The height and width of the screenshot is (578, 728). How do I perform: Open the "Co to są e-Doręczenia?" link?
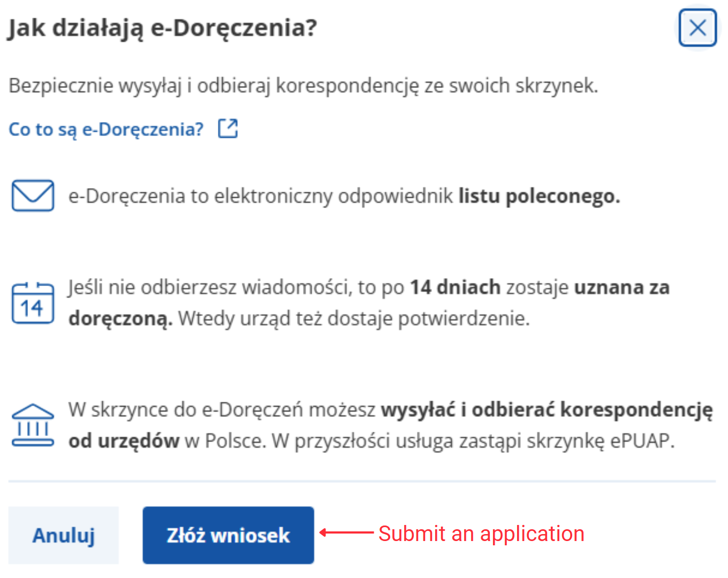pos(106,129)
